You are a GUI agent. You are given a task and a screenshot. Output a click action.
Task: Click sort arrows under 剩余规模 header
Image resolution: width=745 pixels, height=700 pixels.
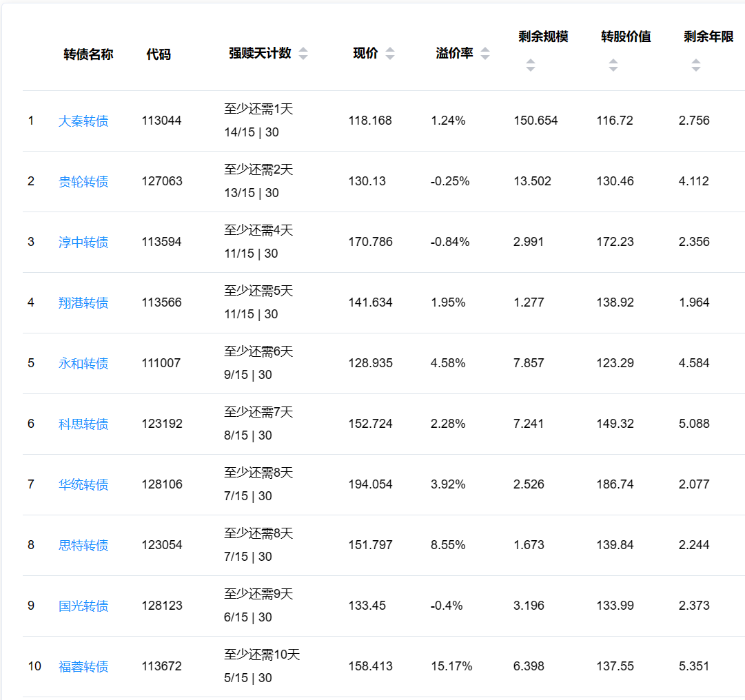tap(530, 65)
